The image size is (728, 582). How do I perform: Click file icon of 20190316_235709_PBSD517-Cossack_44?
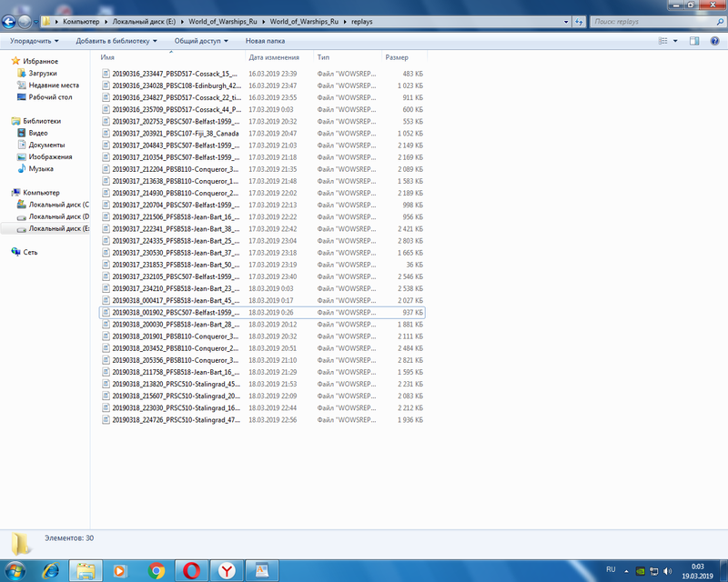point(106,109)
